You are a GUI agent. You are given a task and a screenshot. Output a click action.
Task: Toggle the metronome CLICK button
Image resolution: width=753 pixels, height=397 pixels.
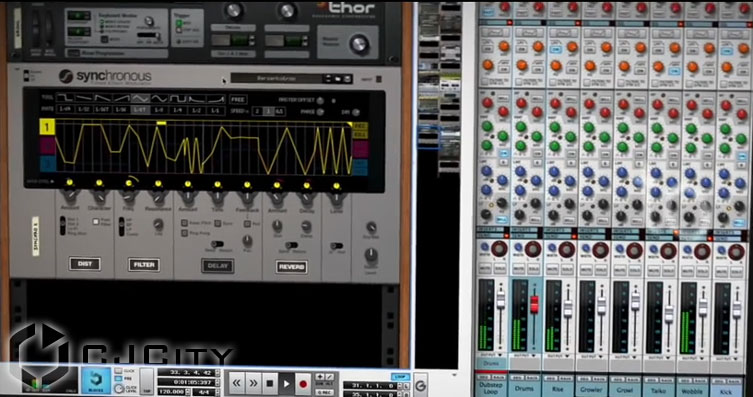tap(118, 372)
